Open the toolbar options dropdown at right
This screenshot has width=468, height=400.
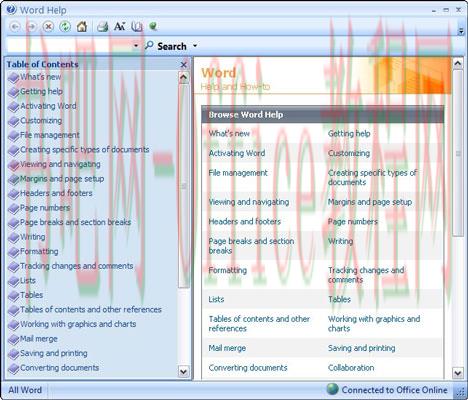[x=461, y=31]
